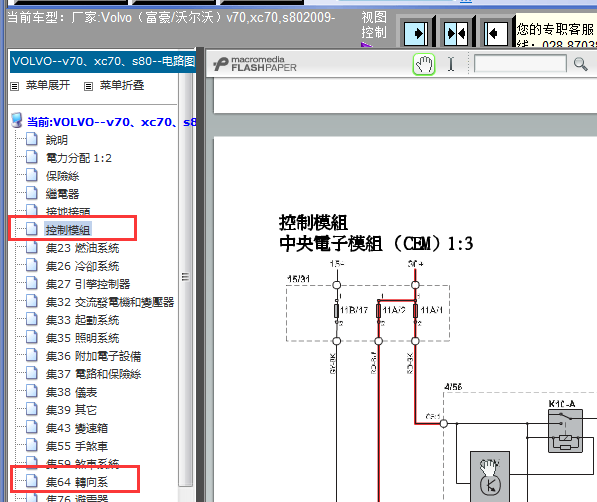This screenshot has width=597, height=502.
Task: Click the 视图控制 label
Action: [374, 25]
